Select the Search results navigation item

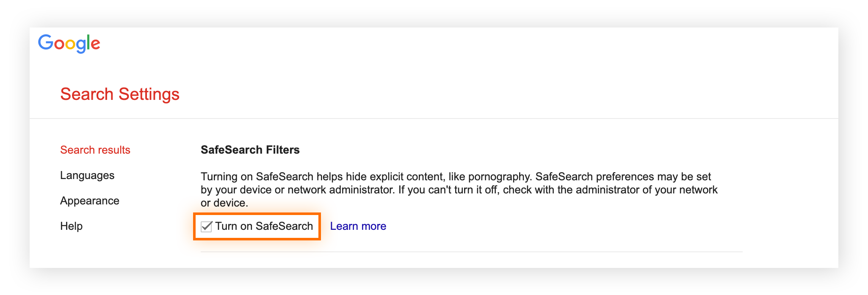(95, 150)
